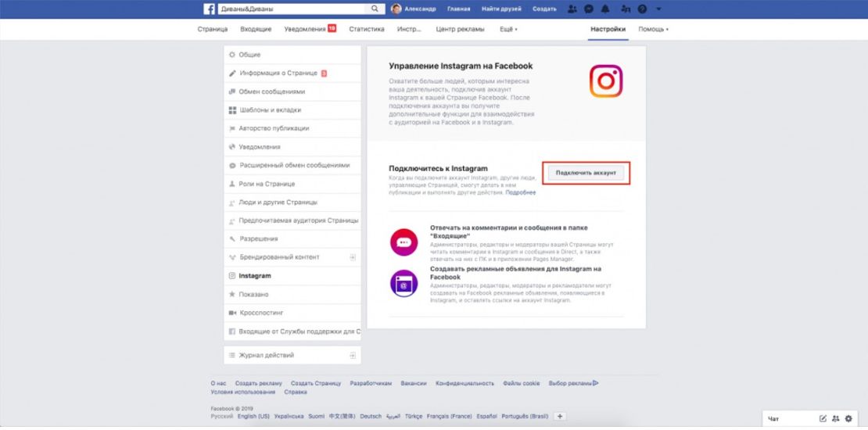Screen dimensions: 868x430
Task: Open friend requests icon in top bar
Action: coord(572,9)
